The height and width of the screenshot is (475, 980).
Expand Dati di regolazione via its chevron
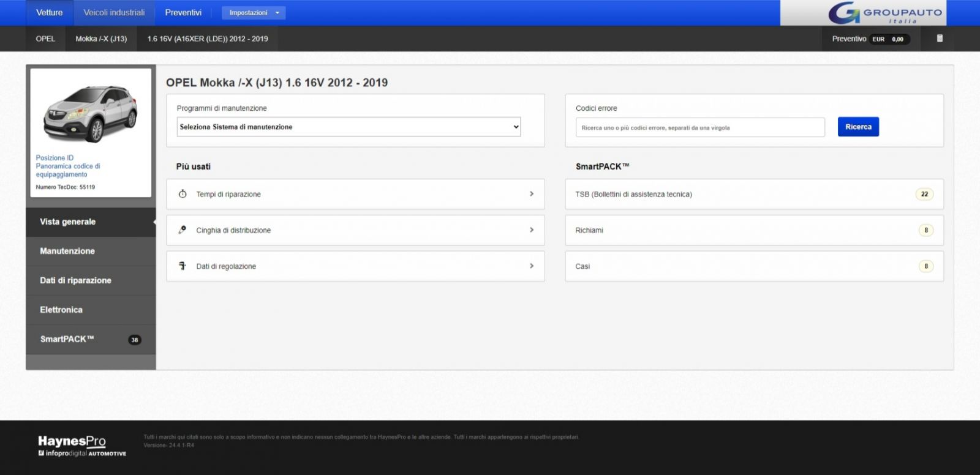click(531, 266)
